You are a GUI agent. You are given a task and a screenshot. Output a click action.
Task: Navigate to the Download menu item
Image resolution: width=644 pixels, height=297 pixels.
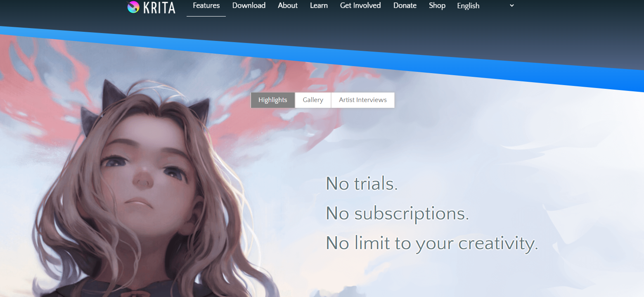pyautogui.click(x=249, y=5)
